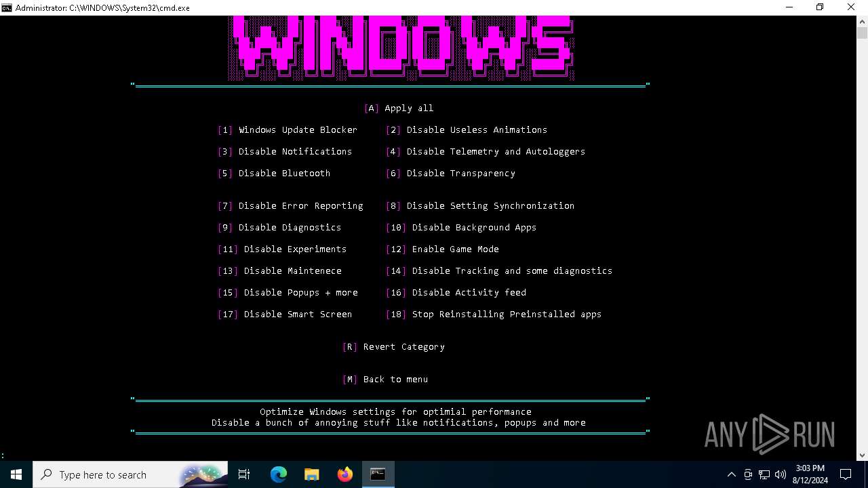Click Disable Useless Animations option
This screenshot has width=868, height=488.
click(x=467, y=129)
